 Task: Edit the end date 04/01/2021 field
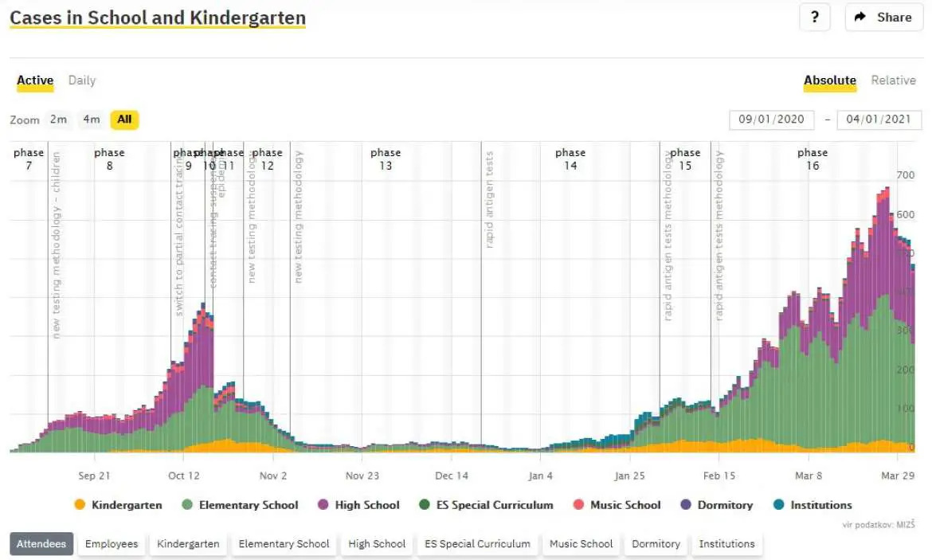879,119
